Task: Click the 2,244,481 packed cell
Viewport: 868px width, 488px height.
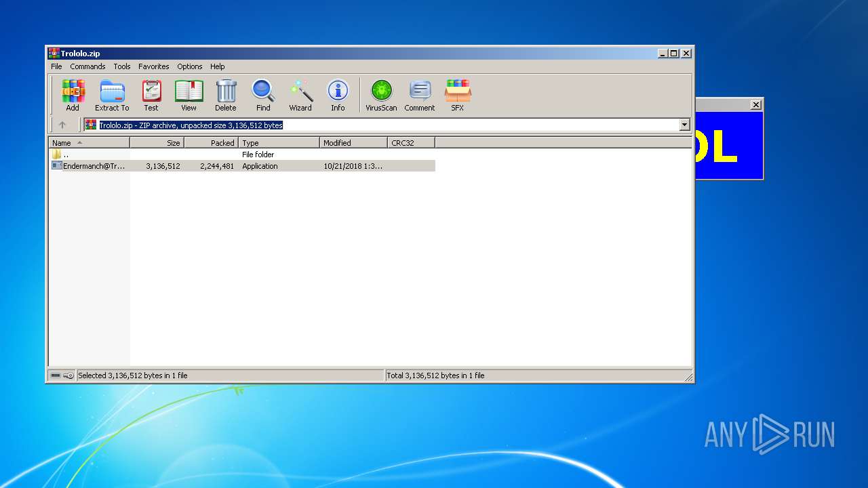Action: pos(217,166)
